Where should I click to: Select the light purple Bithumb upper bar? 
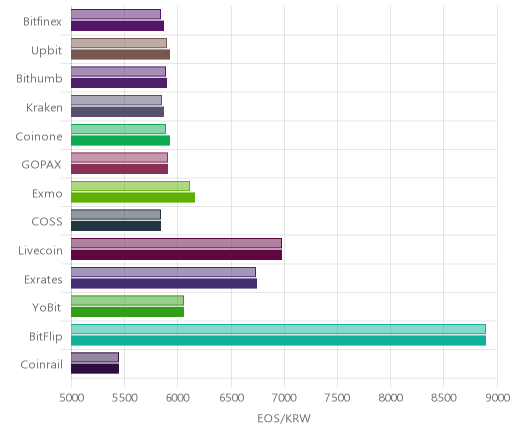pyautogui.click(x=118, y=72)
